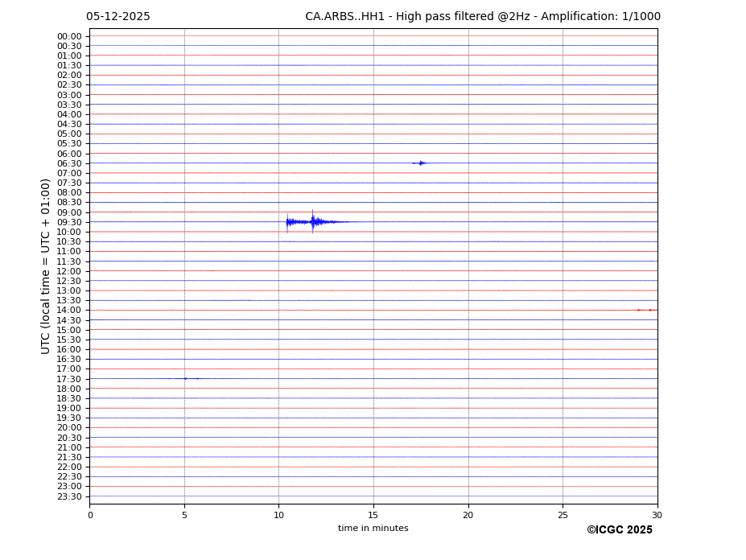Click the red signal blip on the 14:00 trace
Viewport: 746px width, 560px height.
645,310
